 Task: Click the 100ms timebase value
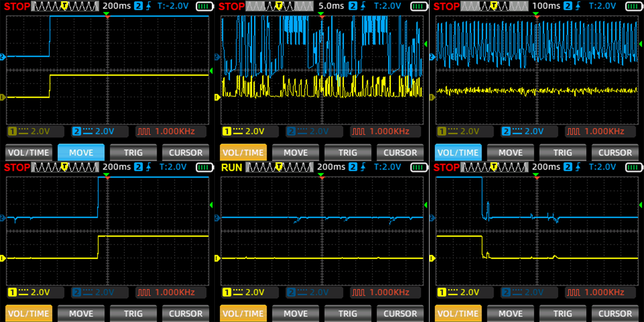click(546, 6)
